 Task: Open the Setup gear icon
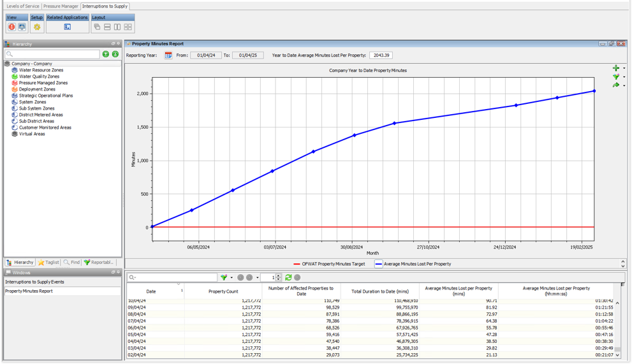pos(37,27)
